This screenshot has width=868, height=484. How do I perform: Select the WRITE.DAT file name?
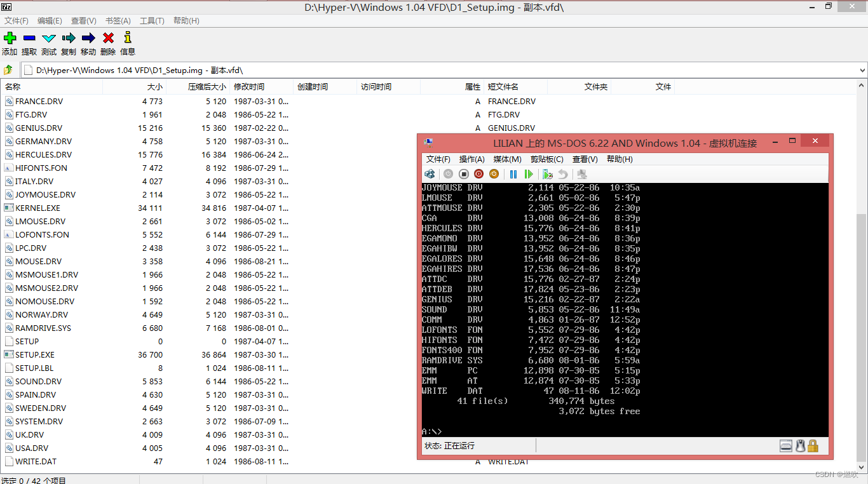coord(36,461)
